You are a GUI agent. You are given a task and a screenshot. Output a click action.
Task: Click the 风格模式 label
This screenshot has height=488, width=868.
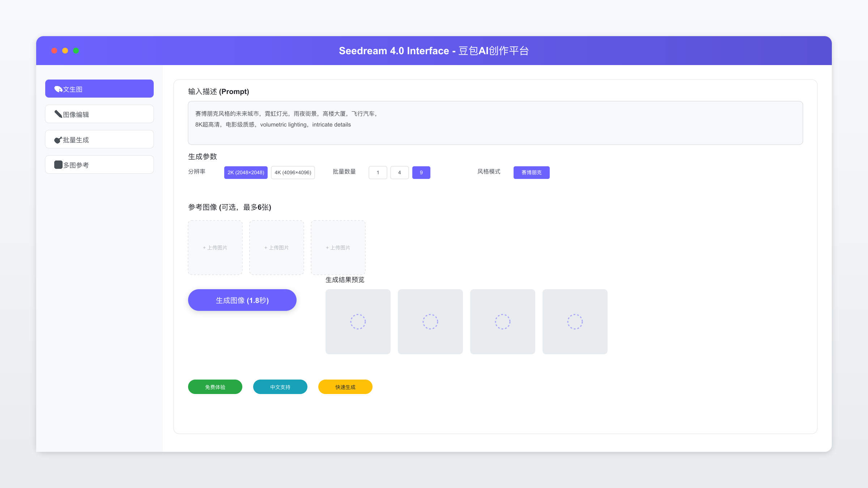489,172
